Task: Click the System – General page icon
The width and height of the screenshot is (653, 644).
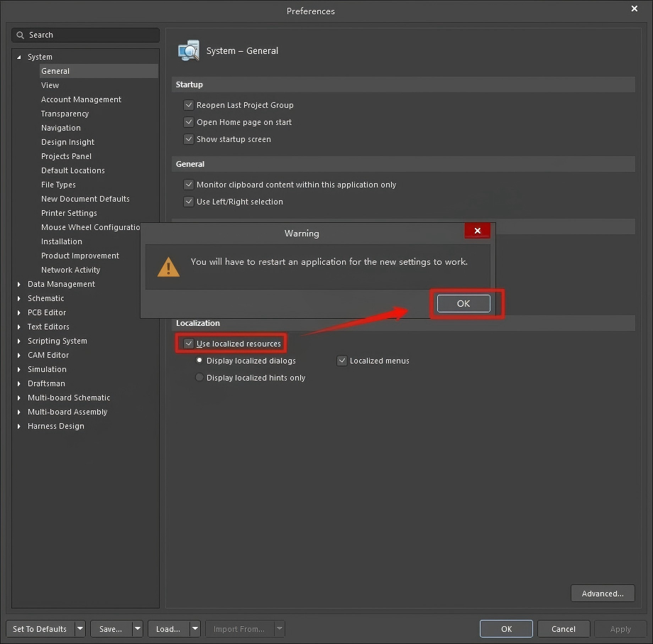Action: coord(189,51)
